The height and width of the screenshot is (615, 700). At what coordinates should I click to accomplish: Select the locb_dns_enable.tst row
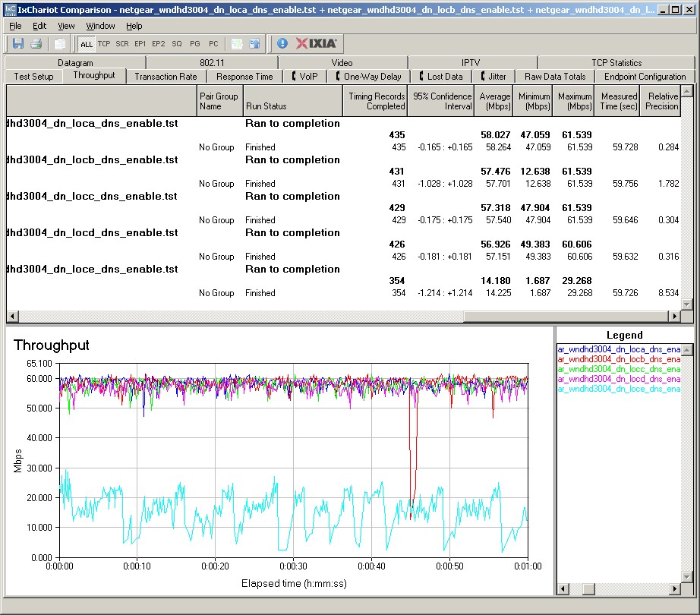(x=344, y=160)
